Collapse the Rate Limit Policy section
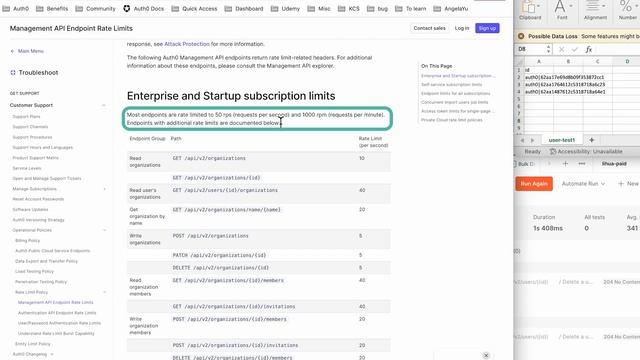The width and height of the screenshot is (640, 360). (x=104, y=292)
